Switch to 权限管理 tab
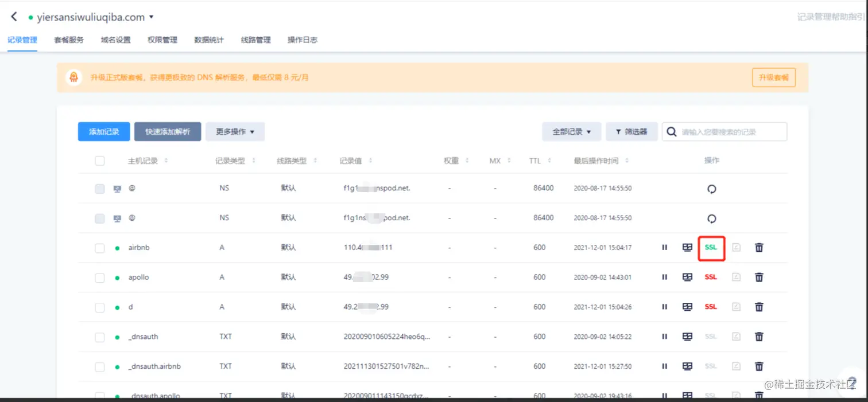 pyautogui.click(x=162, y=40)
